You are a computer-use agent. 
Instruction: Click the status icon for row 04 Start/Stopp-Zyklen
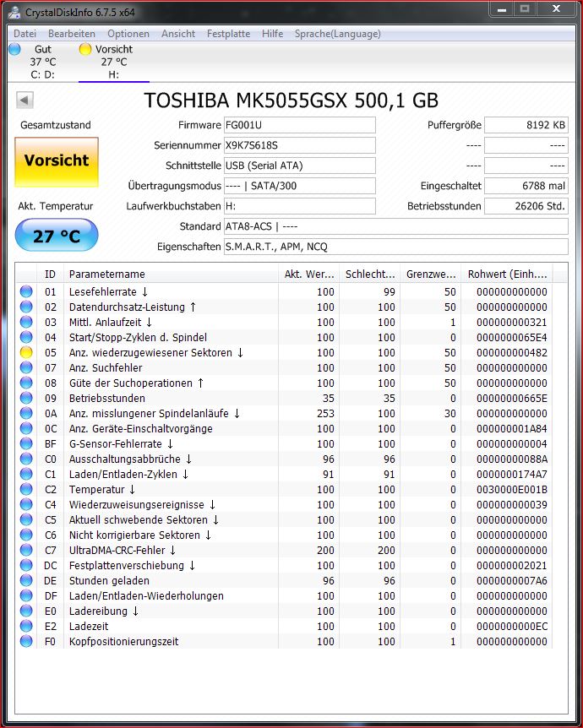click(26, 337)
